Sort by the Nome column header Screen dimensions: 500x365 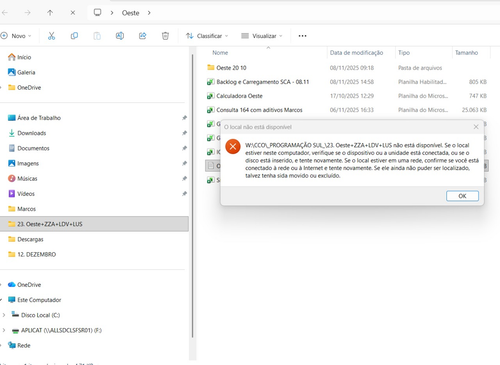pyautogui.click(x=220, y=53)
